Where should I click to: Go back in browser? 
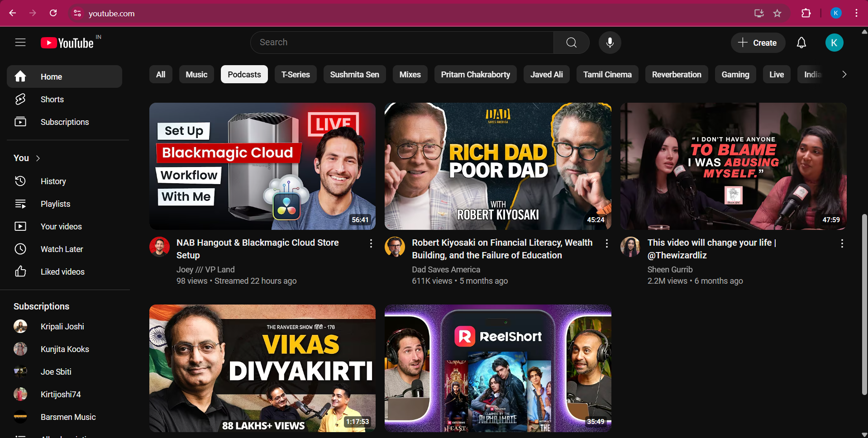click(x=13, y=13)
